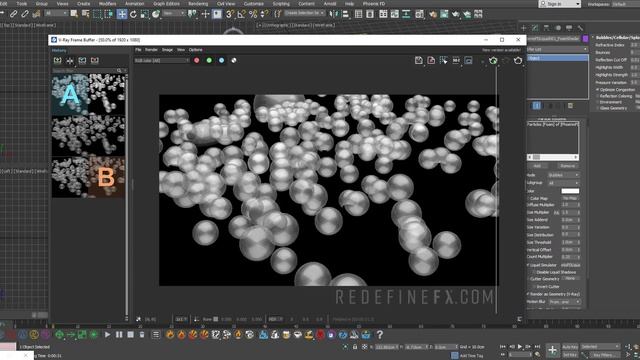The image size is (640, 360).
Task: Toggle the blue channel in Frame Buffer
Action: (x=221, y=60)
